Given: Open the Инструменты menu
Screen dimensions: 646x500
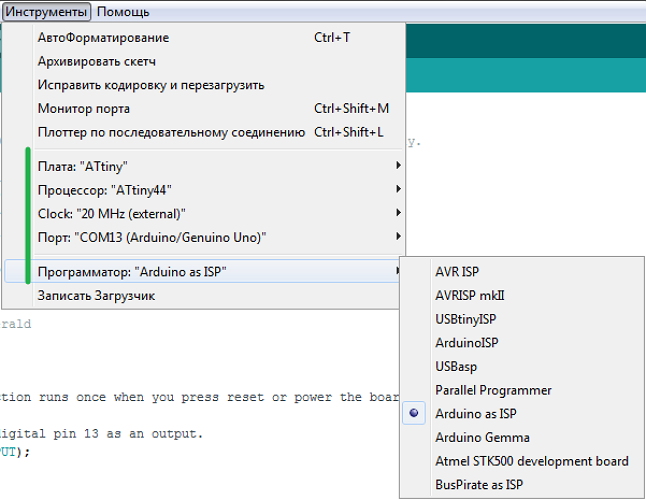Looking at the screenshot, I should [47, 12].
